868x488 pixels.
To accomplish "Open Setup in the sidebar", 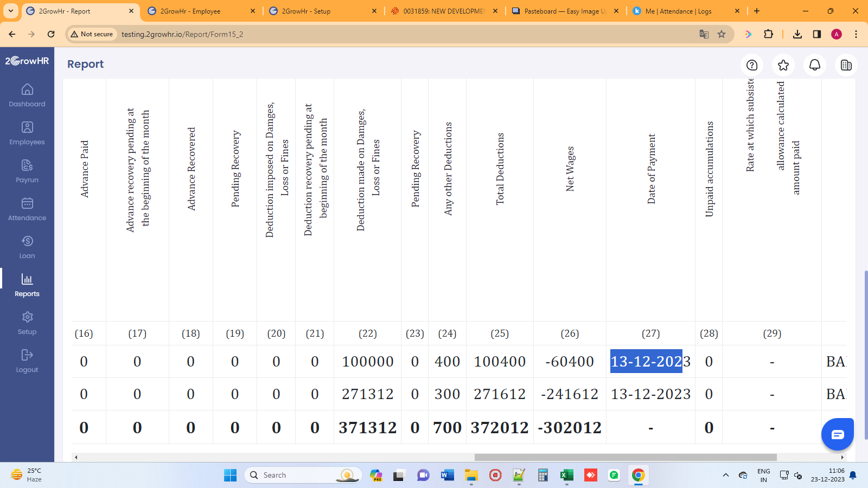I will [x=27, y=323].
